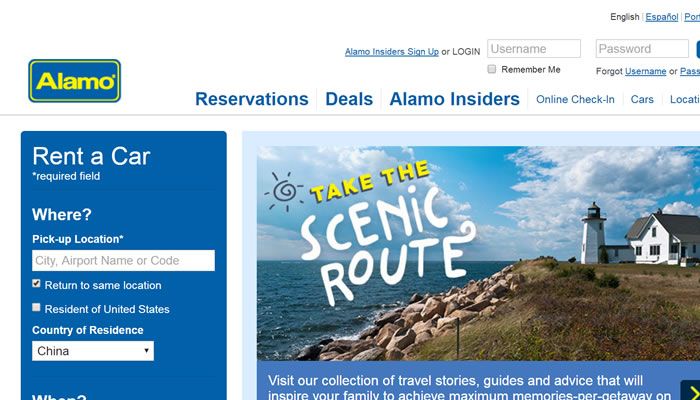Open the scenic route lighthouse banner image

tap(478, 253)
